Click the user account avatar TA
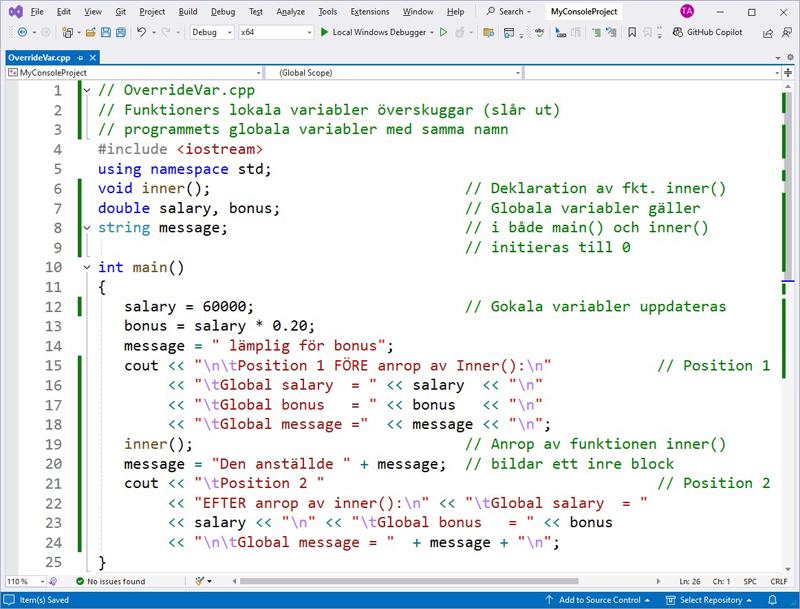The width and height of the screenshot is (800, 609). click(687, 11)
